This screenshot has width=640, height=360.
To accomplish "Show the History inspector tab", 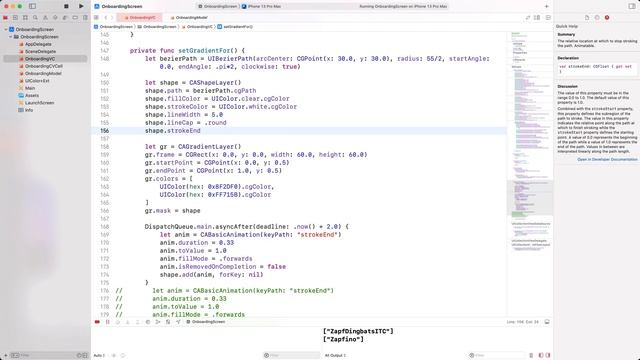I will (597, 18).
